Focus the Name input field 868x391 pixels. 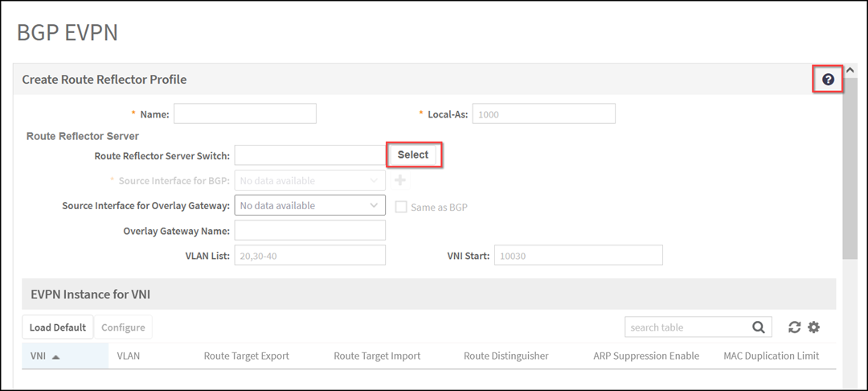point(244,113)
